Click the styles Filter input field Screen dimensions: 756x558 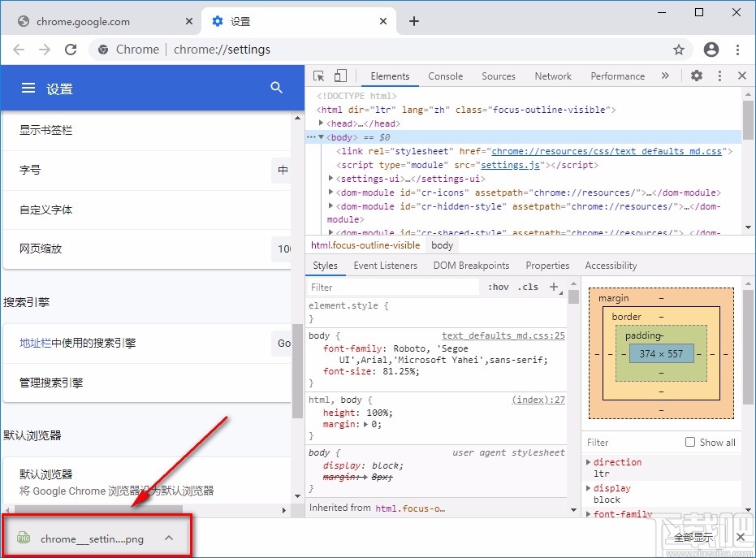(x=394, y=287)
